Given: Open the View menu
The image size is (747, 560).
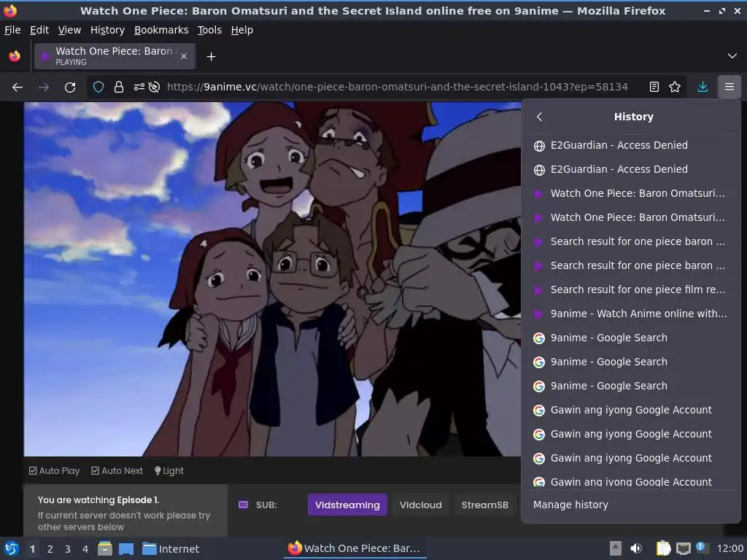Looking at the screenshot, I should pyautogui.click(x=69, y=30).
